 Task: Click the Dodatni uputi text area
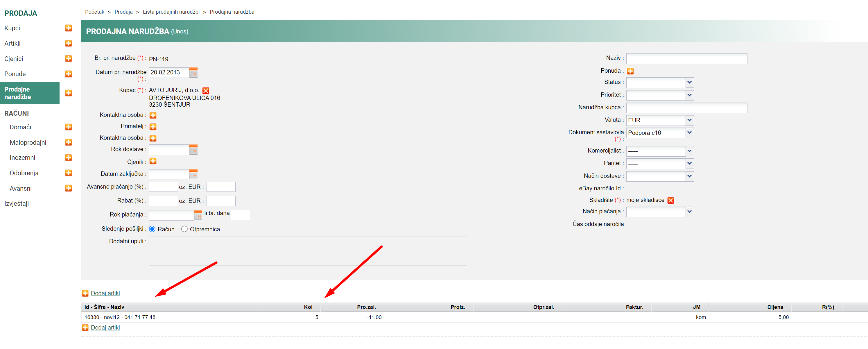pyautogui.click(x=308, y=251)
